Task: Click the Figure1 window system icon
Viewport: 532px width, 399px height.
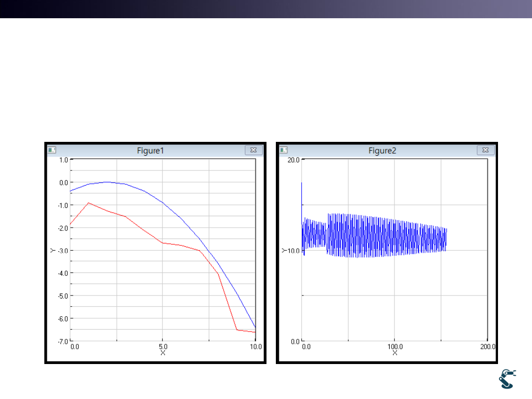Action: [x=51, y=150]
